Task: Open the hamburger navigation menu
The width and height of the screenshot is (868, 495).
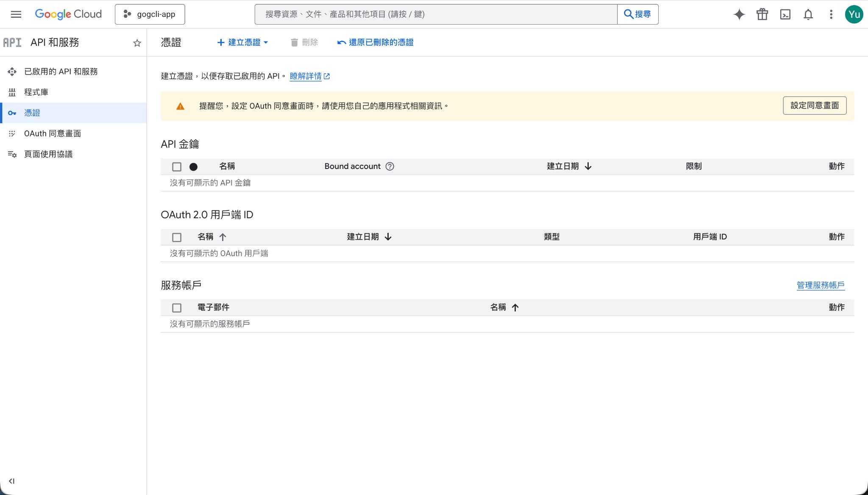Action: (16, 14)
